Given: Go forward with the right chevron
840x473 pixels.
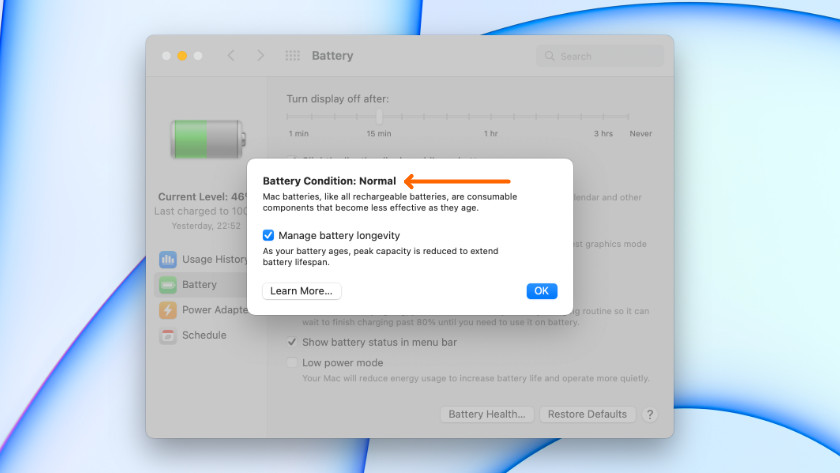Looking at the screenshot, I should pyautogui.click(x=261, y=56).
